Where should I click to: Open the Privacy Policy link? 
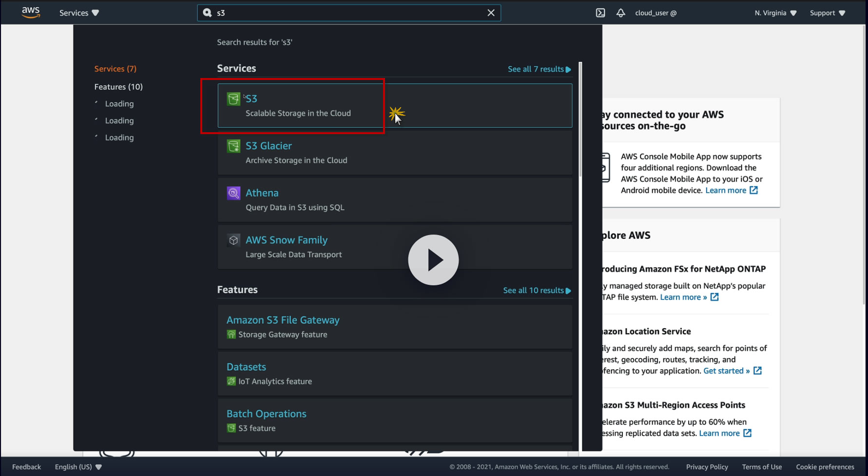pos(707,467)
